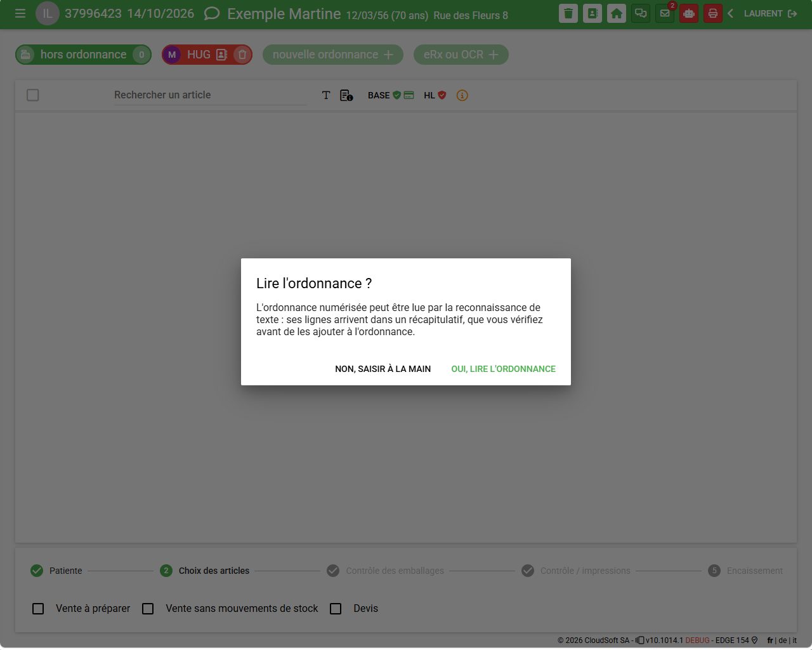Screen dimensions: 812x650
Task: Open the Contrôle des emballages step
Action: click(386, 571)
